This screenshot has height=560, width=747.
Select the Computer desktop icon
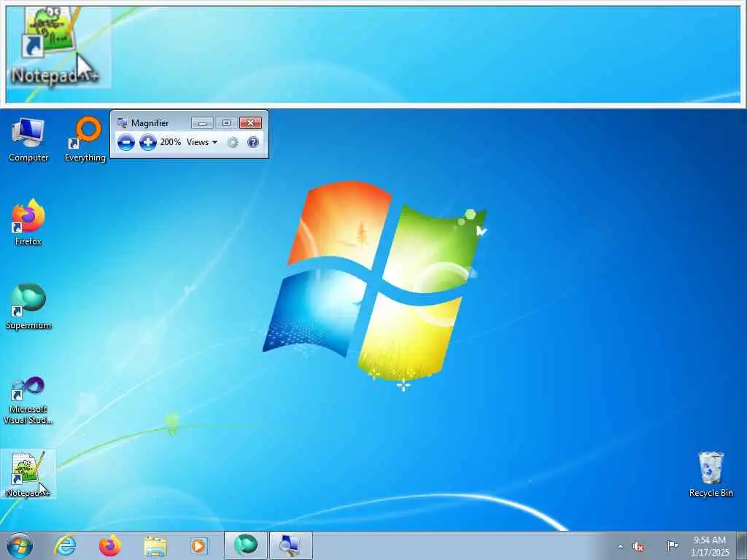[28, 139]
